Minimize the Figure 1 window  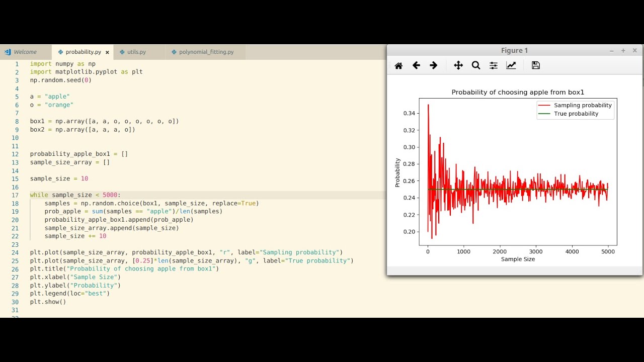(x=612, y=51)
